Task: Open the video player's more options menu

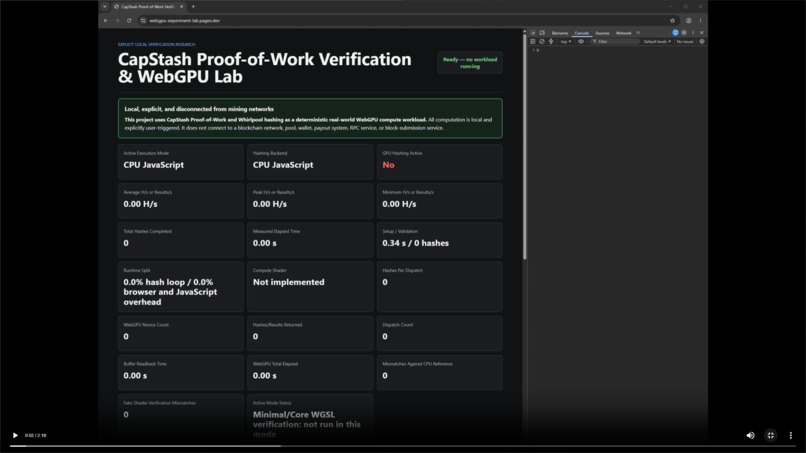Action: pyautogui.click(x=791, y=436)
